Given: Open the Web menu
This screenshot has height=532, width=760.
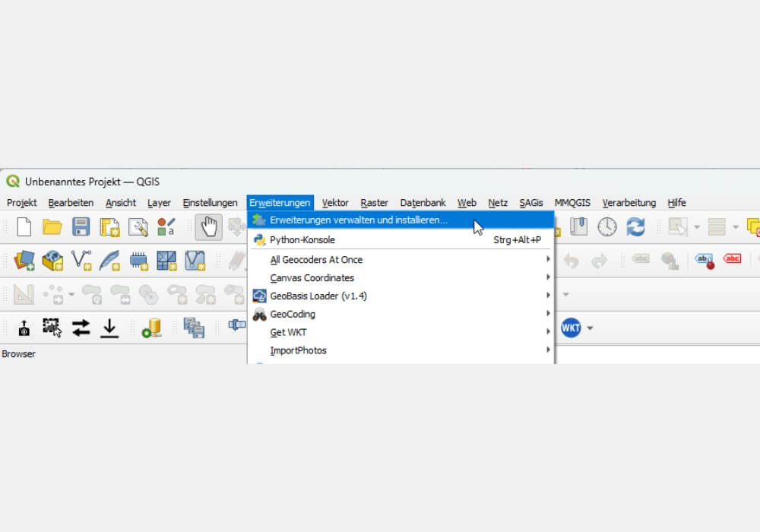Looking at the screenshot, I should pos(467,202).
